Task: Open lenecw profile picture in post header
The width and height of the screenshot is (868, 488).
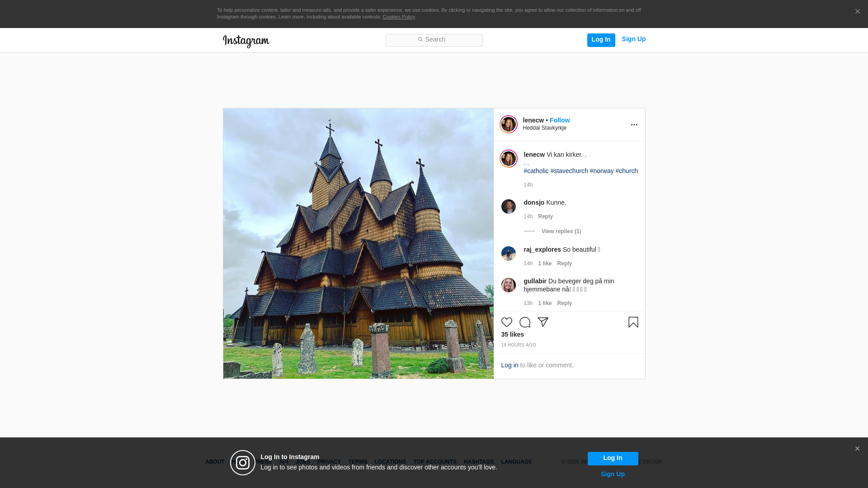Action: [x=508, y=124]
